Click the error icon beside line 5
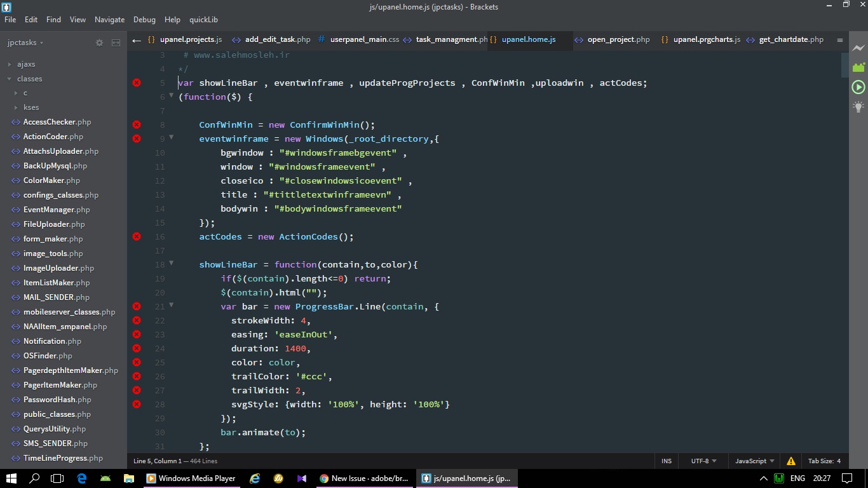Image resolution: width=868 pixels, height=488 pixels. (136, 83)
